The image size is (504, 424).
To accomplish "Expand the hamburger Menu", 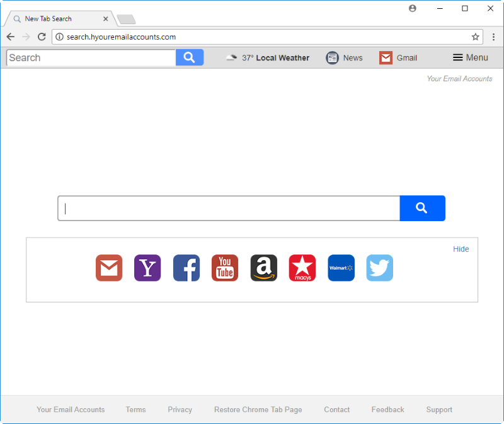I will pos(471,57).
